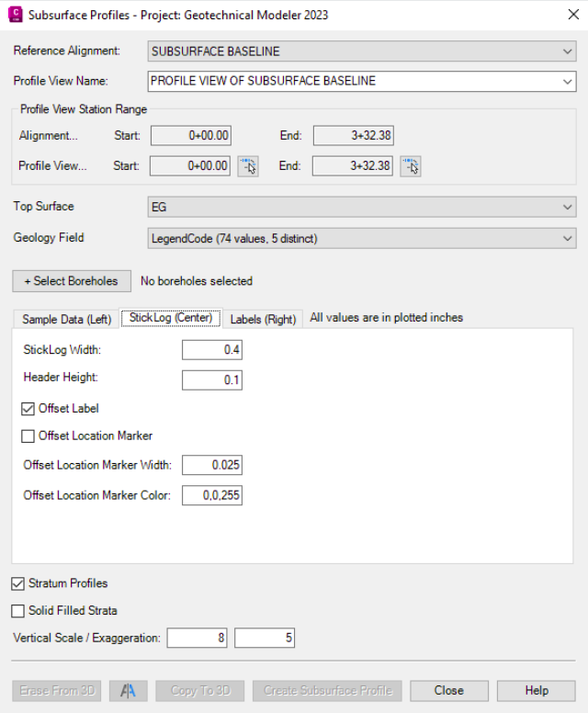
Task: Switch to the Sample Data (Left) tab
Action: 67,319
